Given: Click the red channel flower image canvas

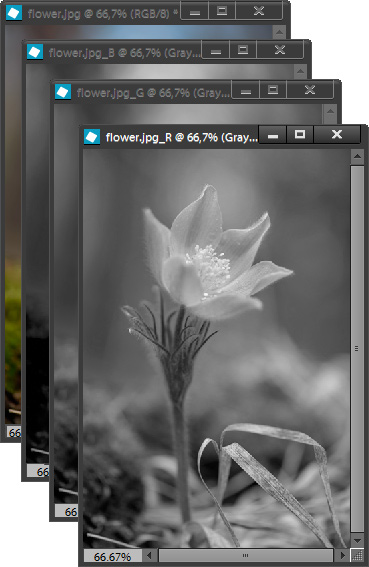Looking at the screenshot, I should [x=216, y=348].
